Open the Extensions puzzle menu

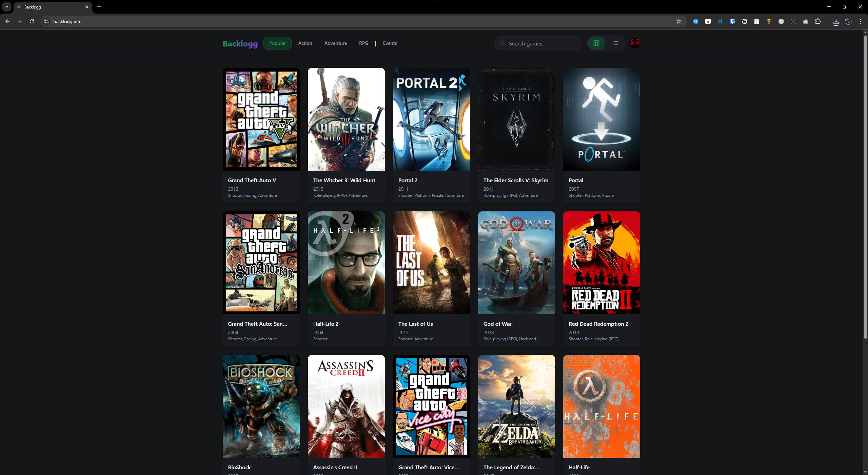[818, 21]
